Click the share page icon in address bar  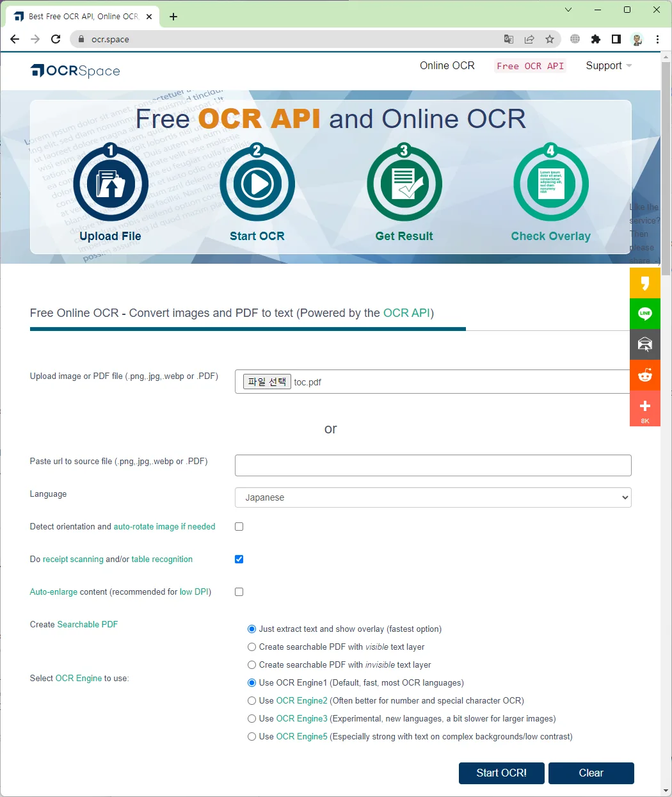coord(529,39)
